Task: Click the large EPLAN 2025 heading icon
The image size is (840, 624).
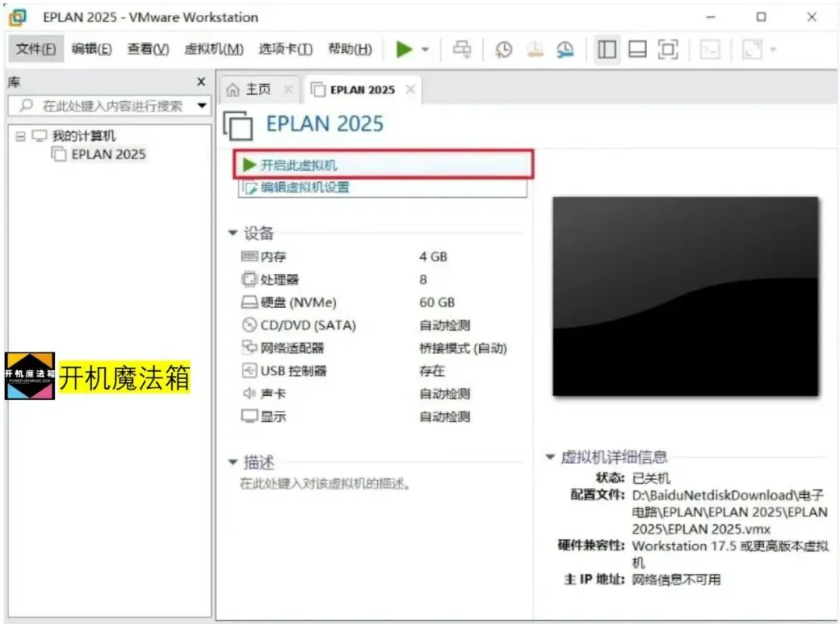Action: [x=238, y=126]
